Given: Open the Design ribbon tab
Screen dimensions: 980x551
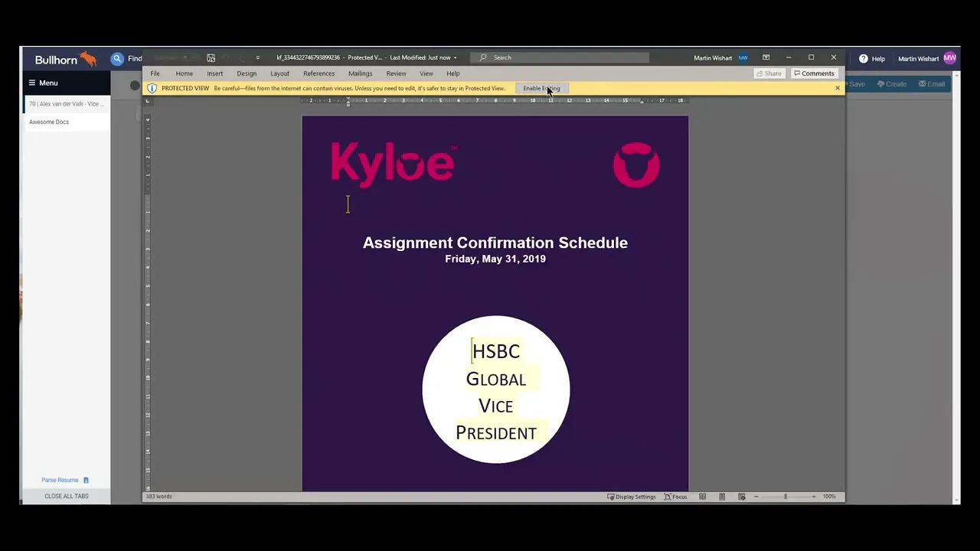Looking at the screenshot, I should pyautogui.click(x=247, y=73).
